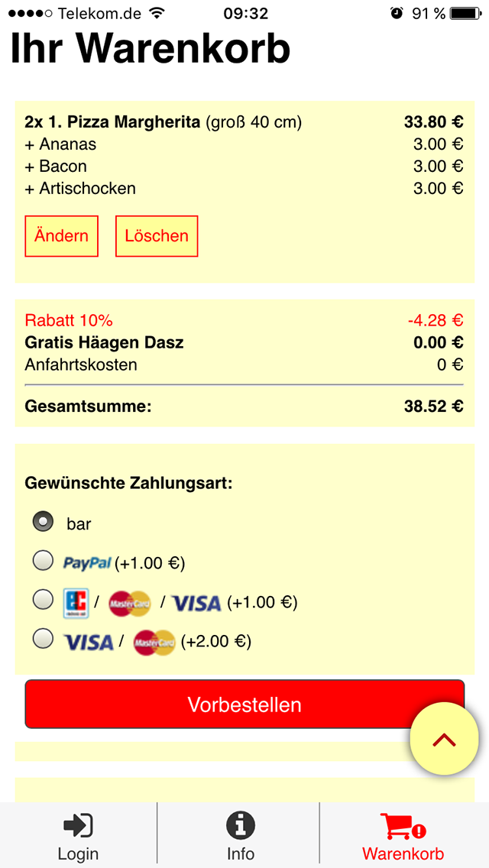The height and width of the screenshot is (868, 489).
Task: Click the VISA logo in the +2.00 € row
Action: pos(89,642)
